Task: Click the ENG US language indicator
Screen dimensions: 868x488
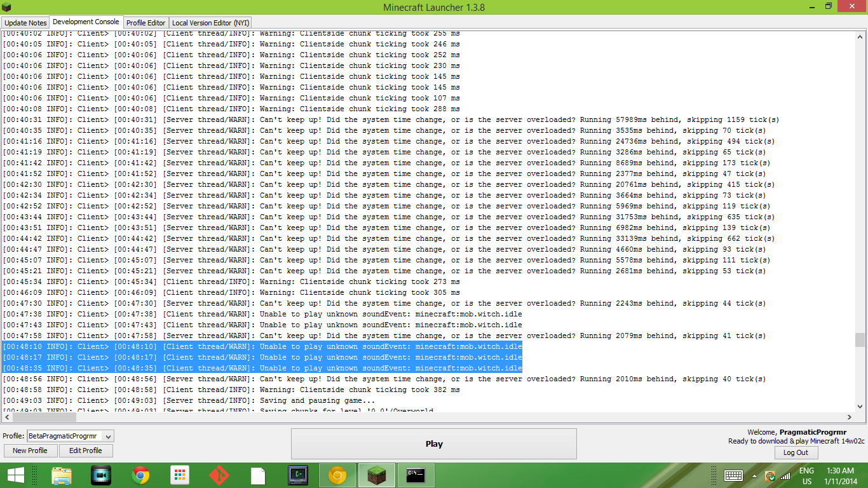Action: click(x=806, y=476)
